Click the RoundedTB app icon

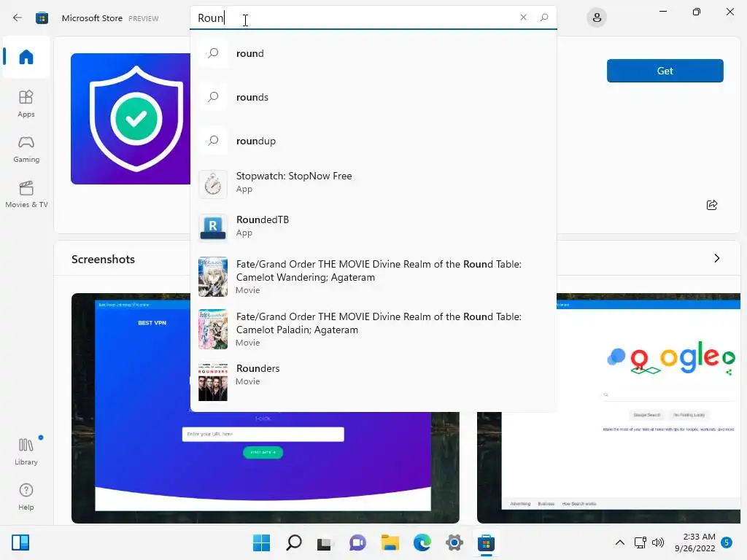213,228
